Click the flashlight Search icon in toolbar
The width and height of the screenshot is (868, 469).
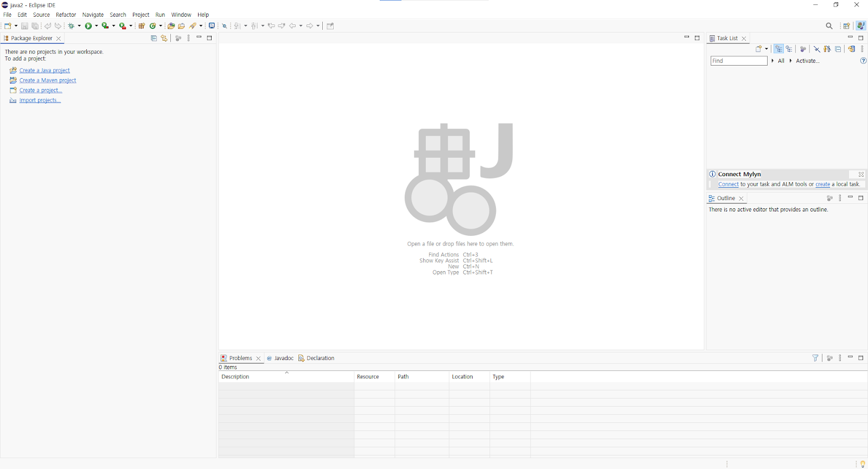coord(193,25)
